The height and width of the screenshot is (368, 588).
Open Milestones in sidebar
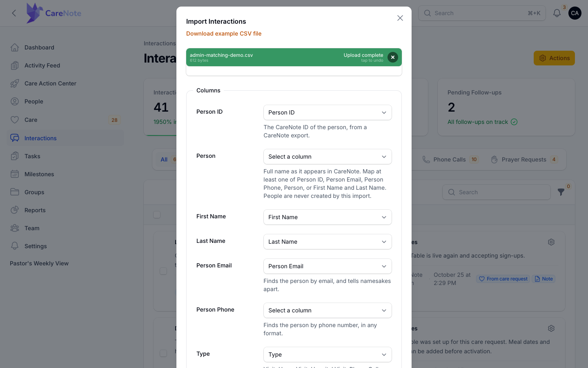tap(65, 174)
